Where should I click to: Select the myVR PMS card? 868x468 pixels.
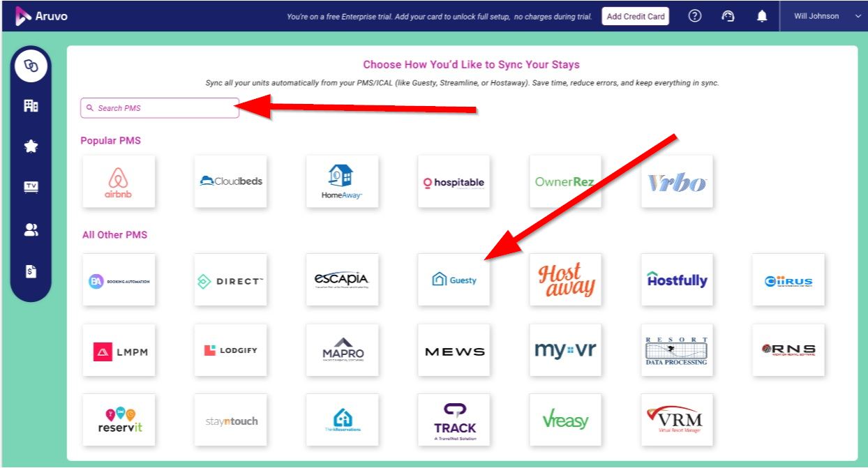coord(565,350)
